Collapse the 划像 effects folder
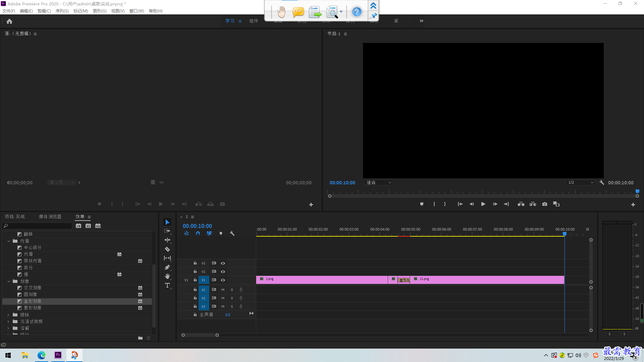644x362 pixels. coord(9,281)
